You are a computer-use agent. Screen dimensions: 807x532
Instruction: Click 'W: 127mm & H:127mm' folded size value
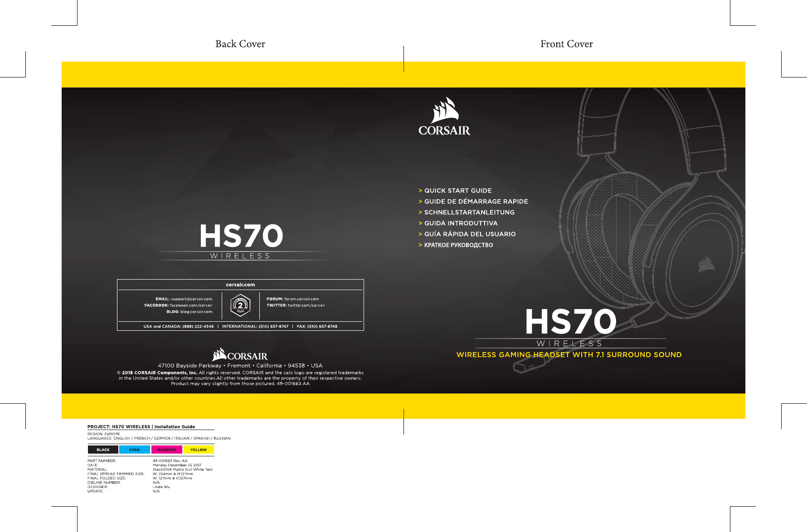(x=172, y=478)
